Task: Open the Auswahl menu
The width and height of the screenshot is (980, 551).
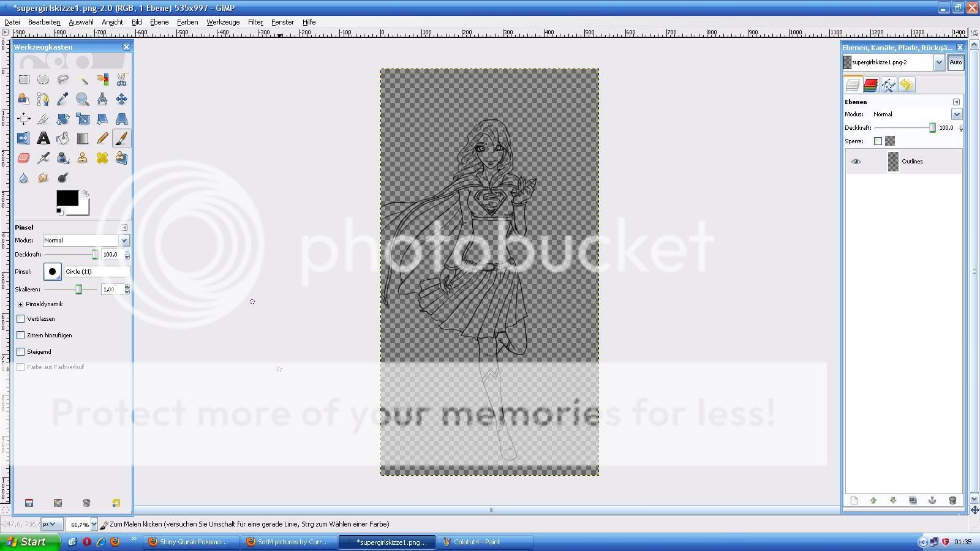Action: click(x=81, y=22)
